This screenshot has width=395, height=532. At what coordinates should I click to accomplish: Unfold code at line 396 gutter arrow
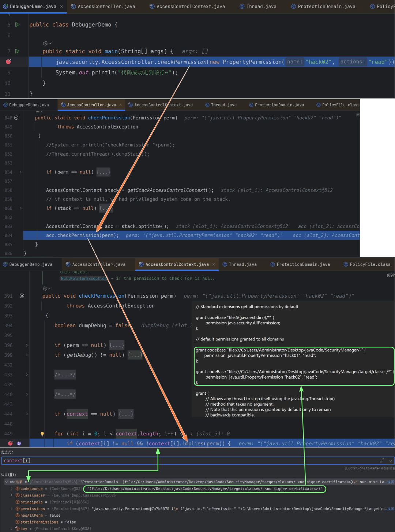27,345
